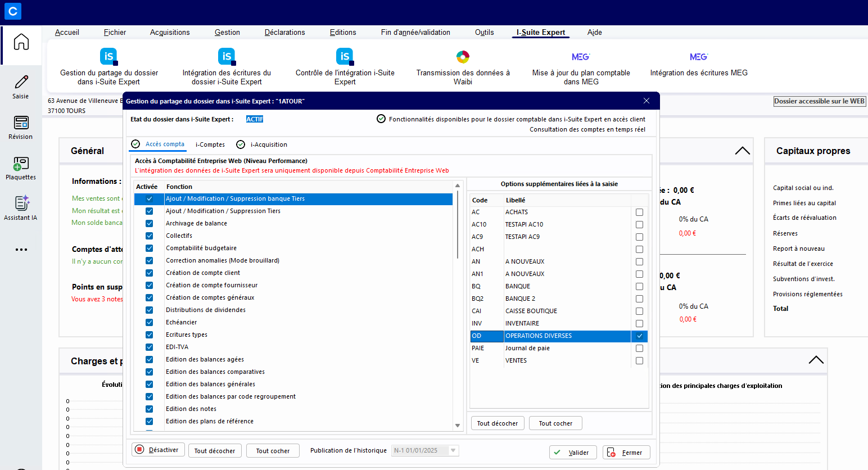Open the Publication de l'historique dropdown
The image size is (868, 470).
pos(454,450)
